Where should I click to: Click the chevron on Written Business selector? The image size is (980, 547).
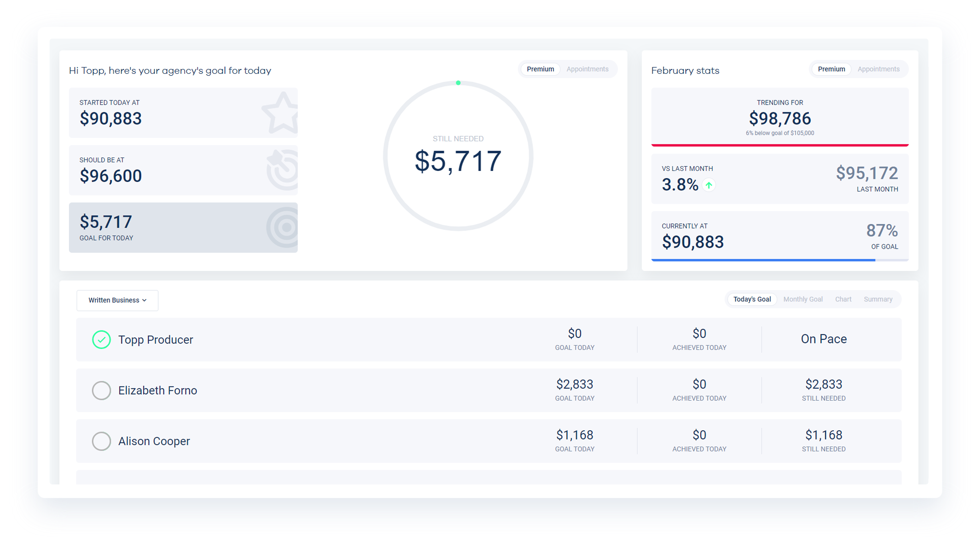pyautogui.click(x=144, y=300)
